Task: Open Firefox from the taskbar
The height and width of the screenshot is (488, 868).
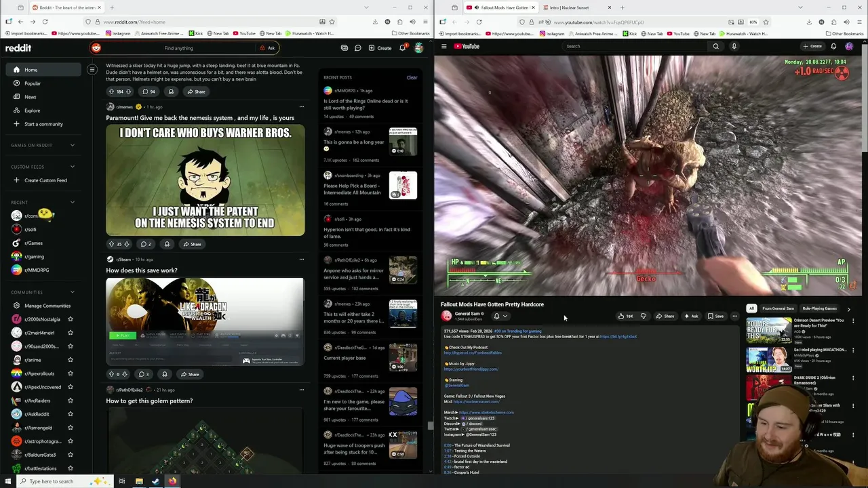Action: click(x=172, y=481)
